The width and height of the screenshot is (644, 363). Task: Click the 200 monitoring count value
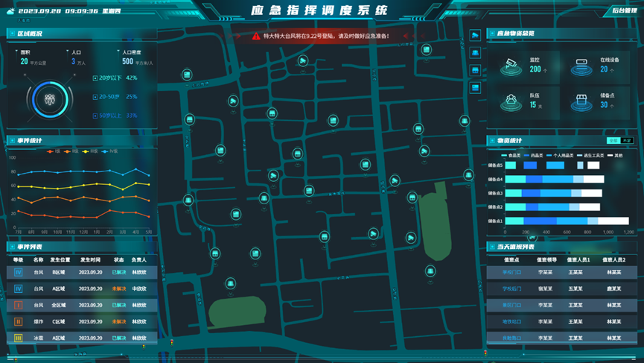click(x=535, y=69)
